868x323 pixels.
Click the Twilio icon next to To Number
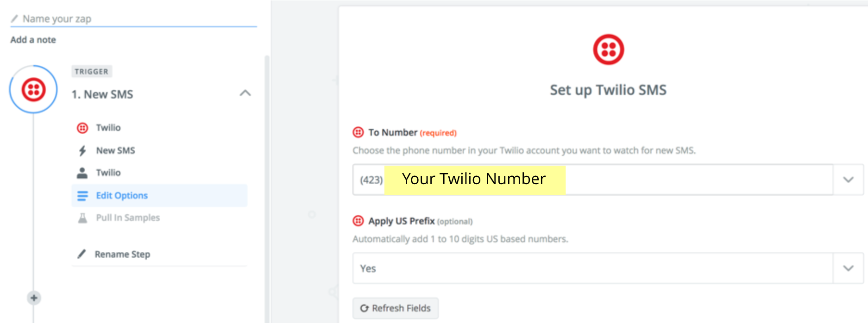click(x=358, y=132)
